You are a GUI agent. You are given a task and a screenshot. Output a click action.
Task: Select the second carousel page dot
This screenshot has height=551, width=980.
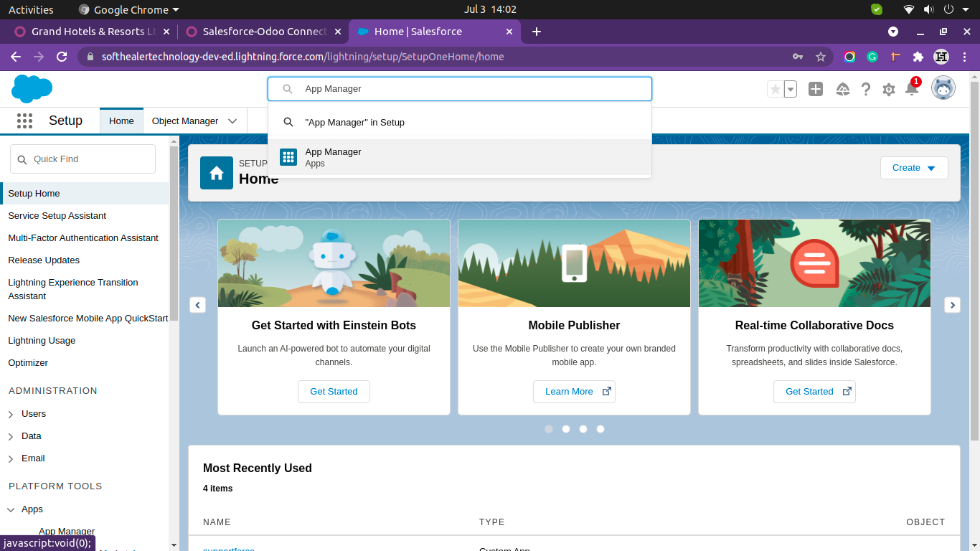pos(566,429)
